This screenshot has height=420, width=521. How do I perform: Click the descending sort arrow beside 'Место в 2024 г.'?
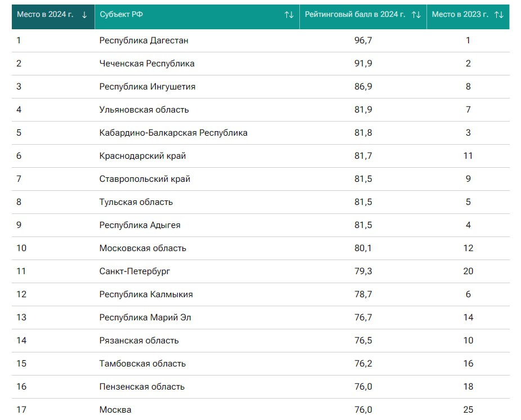(x=84, y=15)
